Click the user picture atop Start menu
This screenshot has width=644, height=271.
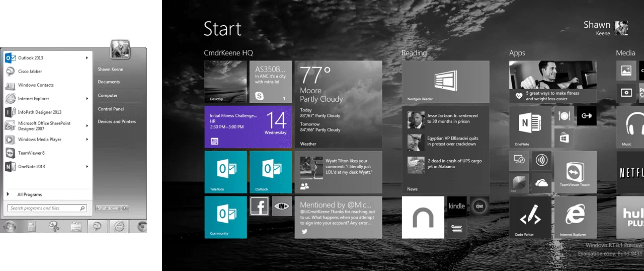(120, 50)
